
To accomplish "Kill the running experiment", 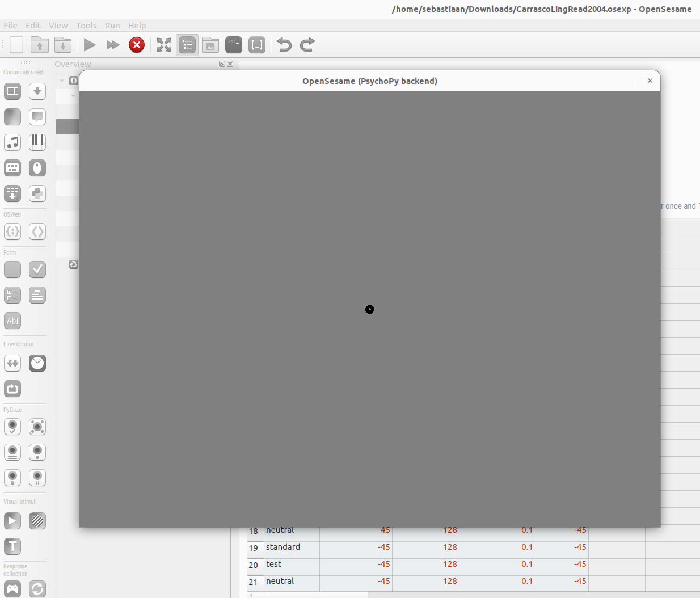I will 137,45.
